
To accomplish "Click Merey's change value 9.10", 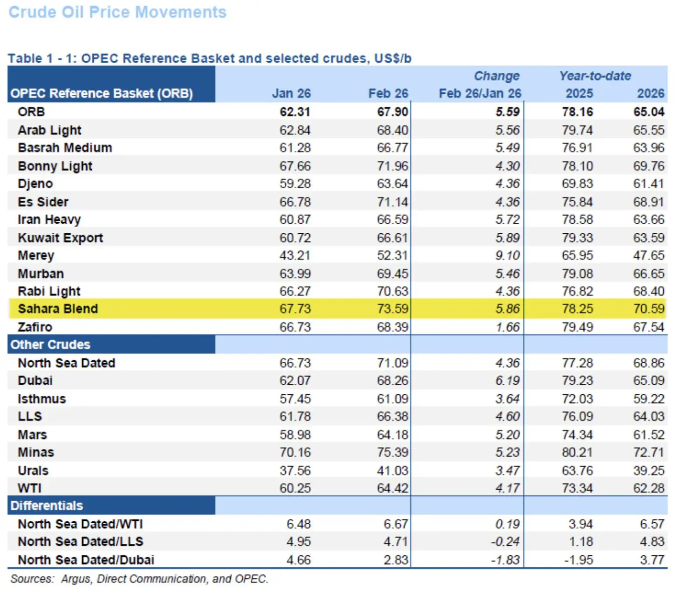I will pos(507,255).
